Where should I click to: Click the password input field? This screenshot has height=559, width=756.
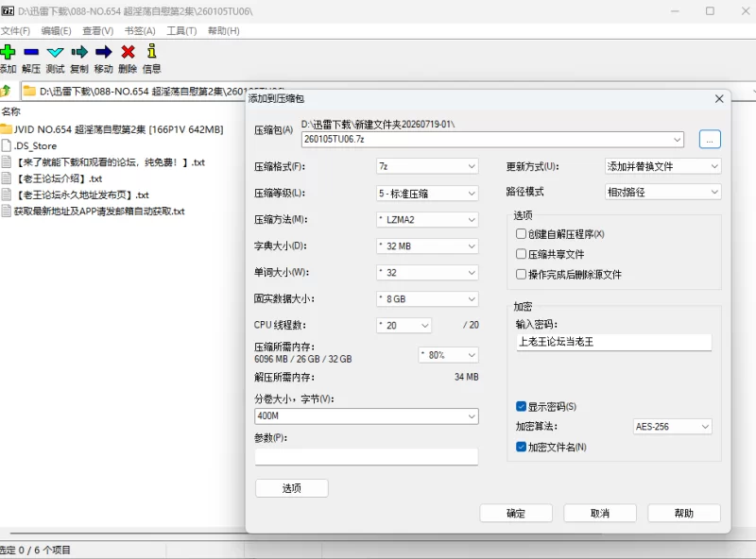(x=613, y=342)
